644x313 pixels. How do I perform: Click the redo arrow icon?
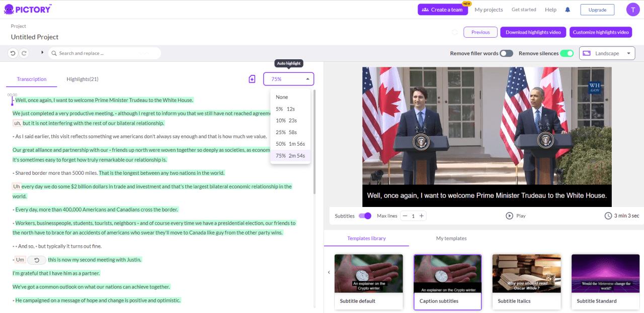point(24,53)
